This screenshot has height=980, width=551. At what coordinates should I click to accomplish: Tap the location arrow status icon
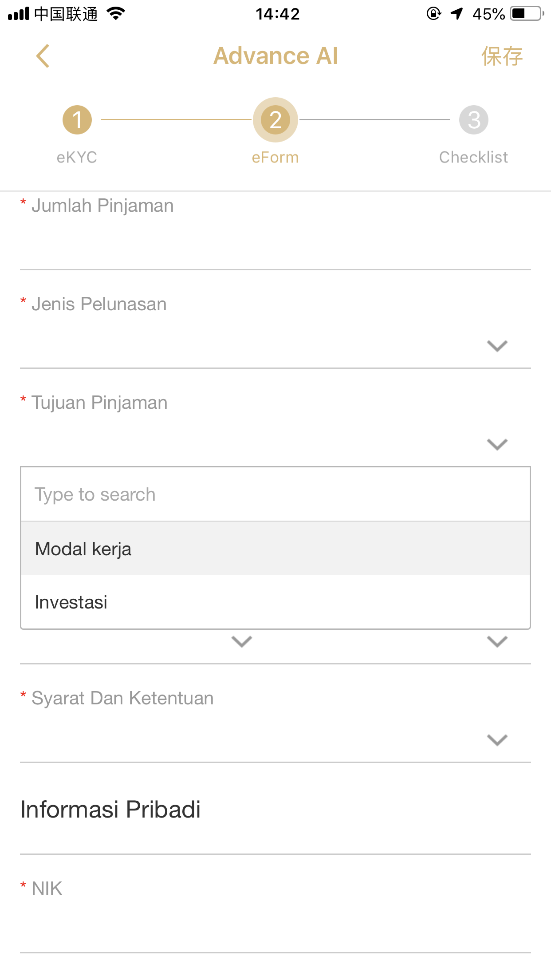[x=457, y=14]
